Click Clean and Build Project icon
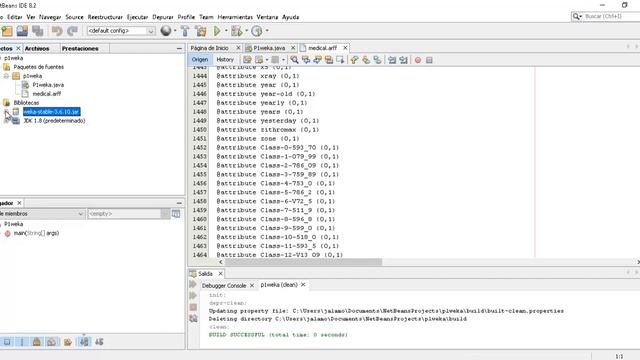This screenshot has width=640, height=360. pos(200,31)
